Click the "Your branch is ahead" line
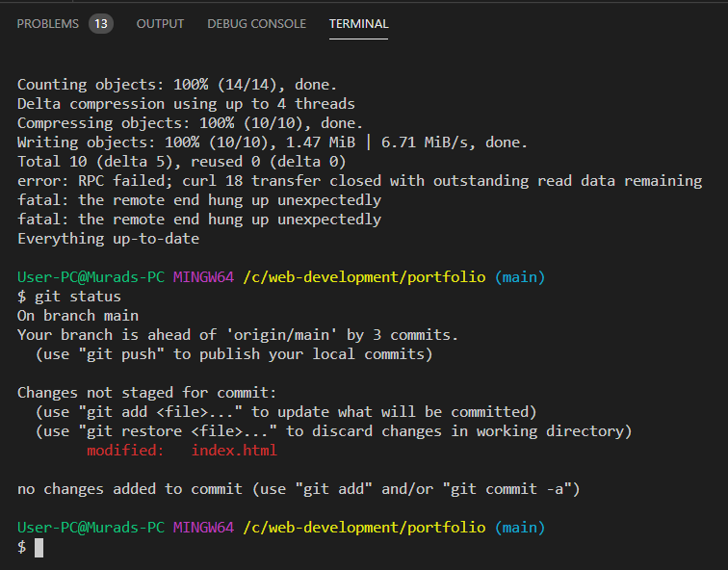Viewport: 728px width, 570px height. click(238, 335)
